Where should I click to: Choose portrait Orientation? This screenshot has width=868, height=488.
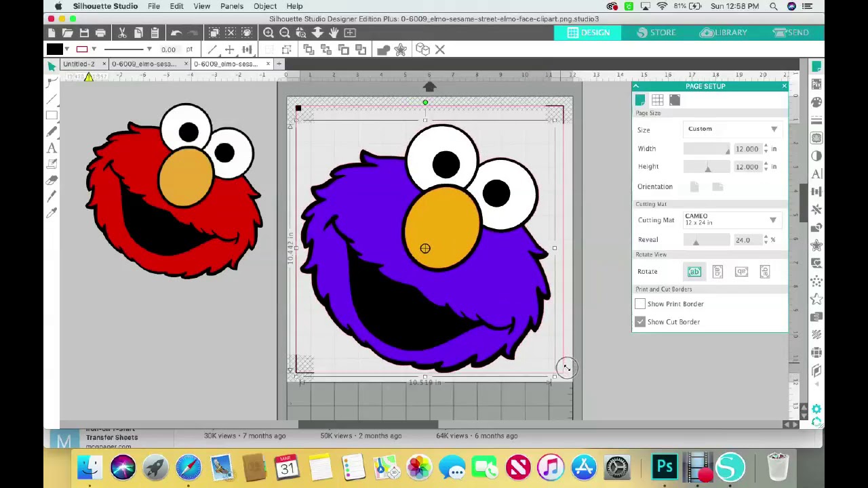694,186
